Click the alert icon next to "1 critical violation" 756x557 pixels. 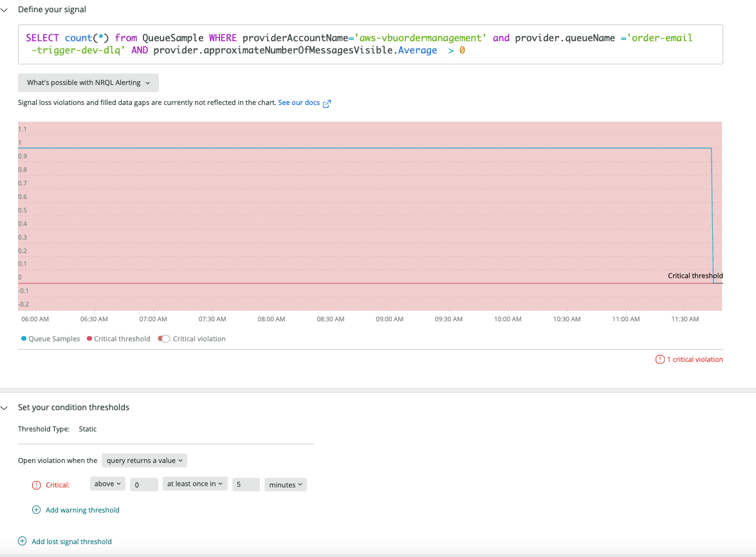tap(660, 359)
